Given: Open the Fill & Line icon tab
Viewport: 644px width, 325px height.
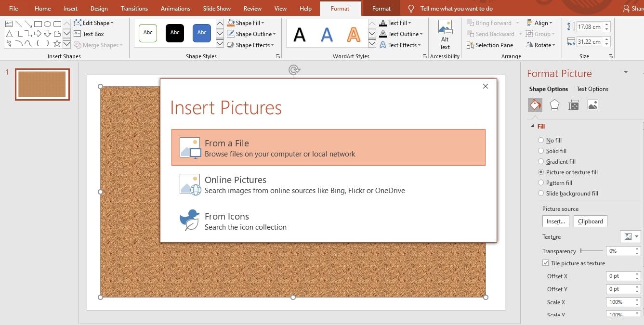Looking at the screenshot, I should [535, 105].
